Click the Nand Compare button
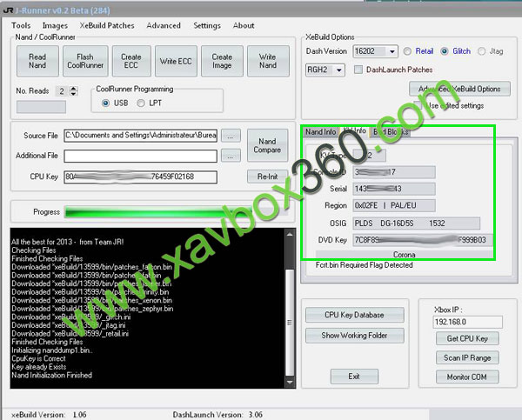Image resolution: width=522 pixels, height=420 pixels. tap(267, 145)
